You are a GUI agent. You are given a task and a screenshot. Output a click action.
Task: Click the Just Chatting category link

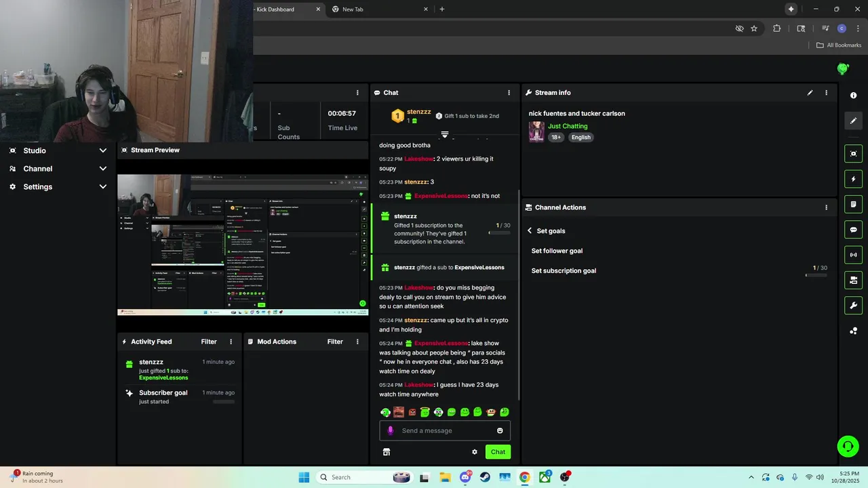point(568,126)
